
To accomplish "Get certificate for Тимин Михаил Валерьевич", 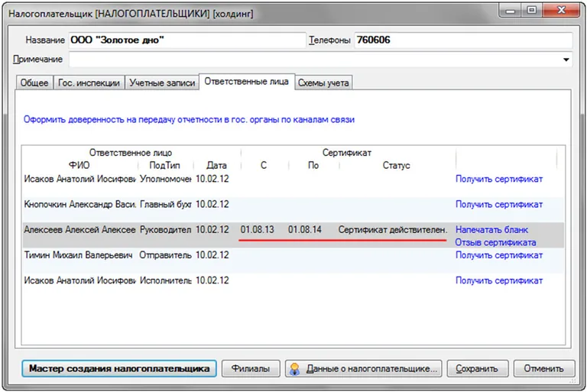I will (x=499, y=255).
